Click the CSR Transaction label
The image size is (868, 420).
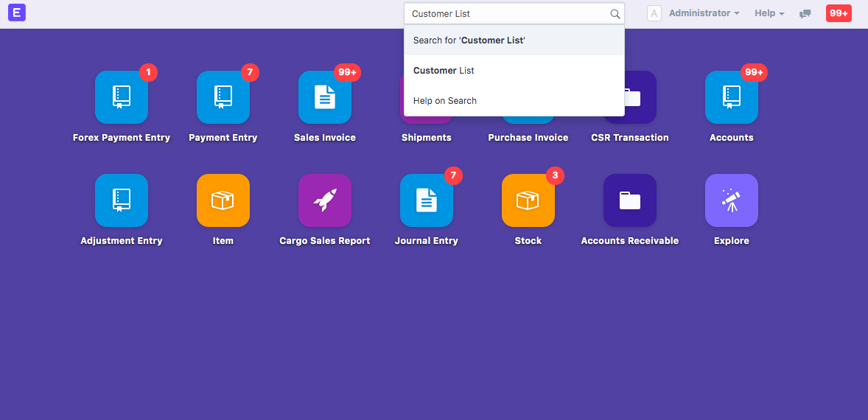630,138
